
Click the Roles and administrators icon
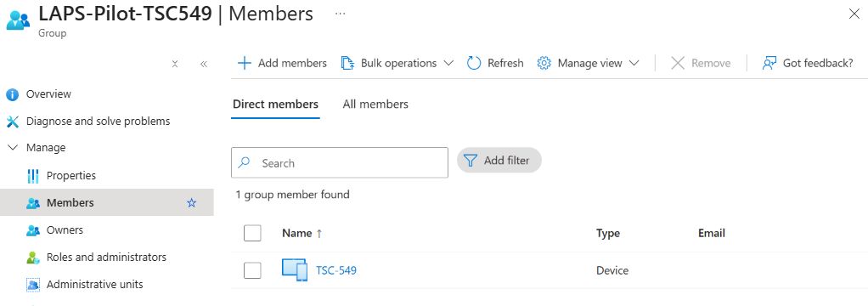33,258
